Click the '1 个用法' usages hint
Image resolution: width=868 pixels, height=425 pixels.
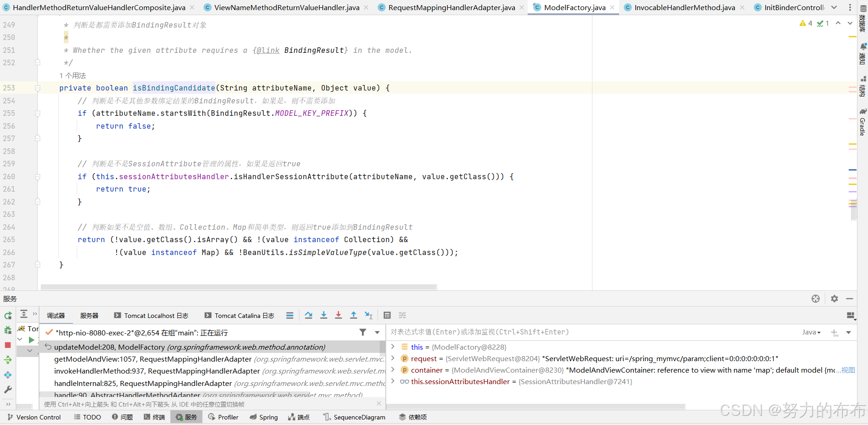73,75
